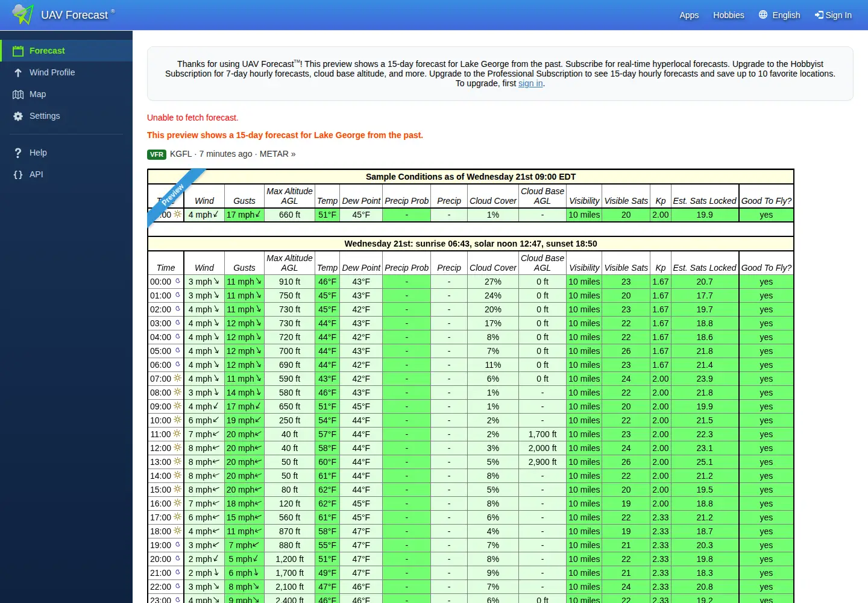This screenshot has height=603, width=868.
Task: Click the moon icon in the 19:00 row
Action: [x=178, y=545]
